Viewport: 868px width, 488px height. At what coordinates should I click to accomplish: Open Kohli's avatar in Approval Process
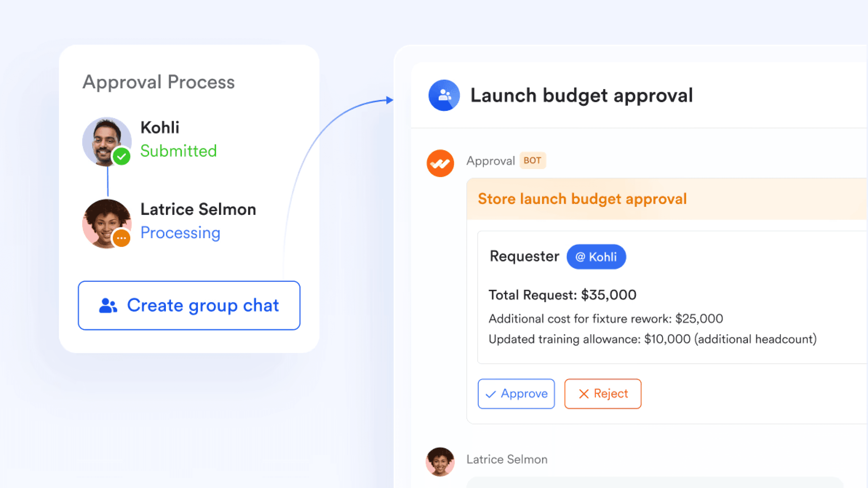(107, 141)
